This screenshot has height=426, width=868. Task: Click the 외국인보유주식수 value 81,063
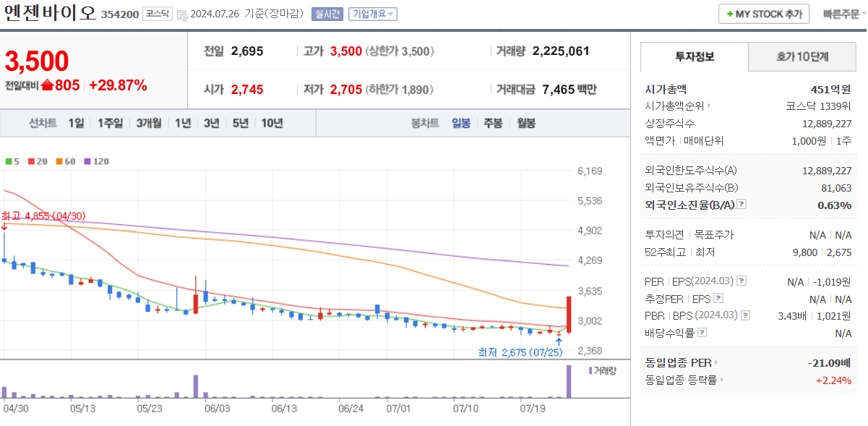[835, 187]
